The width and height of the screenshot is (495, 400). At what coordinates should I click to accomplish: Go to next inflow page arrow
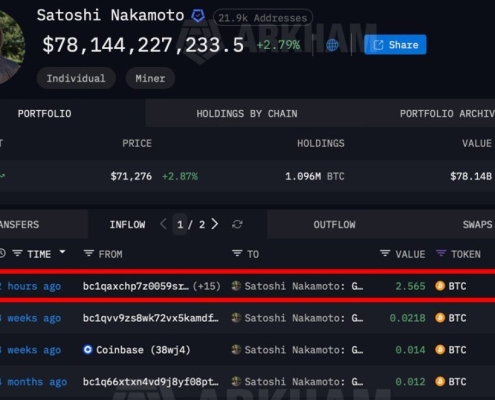tap(215, 224)
